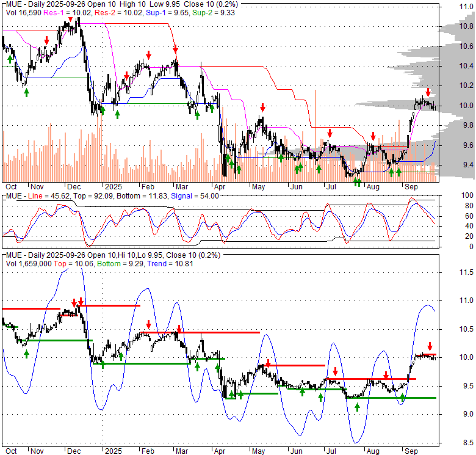Click the Jul month label under bottom chart

pyautogui.click(x=331, y=451)
